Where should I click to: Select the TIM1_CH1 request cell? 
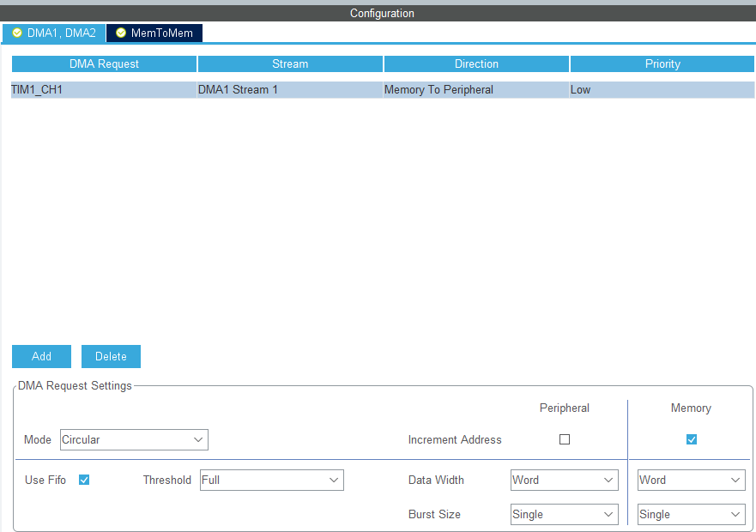[x=104, y=90]
